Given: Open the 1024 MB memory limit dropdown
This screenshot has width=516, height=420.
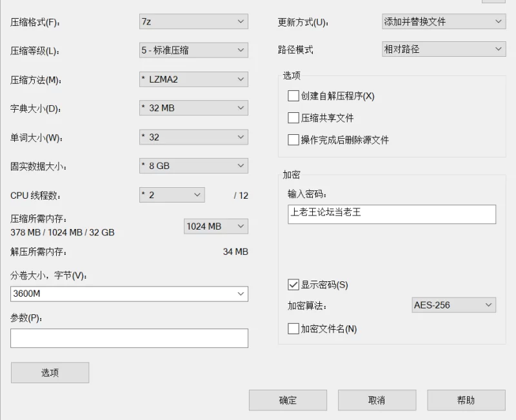Looking at the screenshot, I should click(x=215, y=226).
